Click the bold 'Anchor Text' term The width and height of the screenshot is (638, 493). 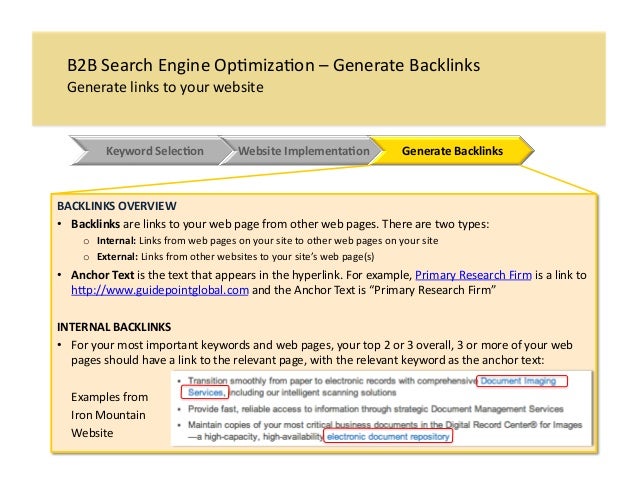pyautogui.click(x=102, y=275)
